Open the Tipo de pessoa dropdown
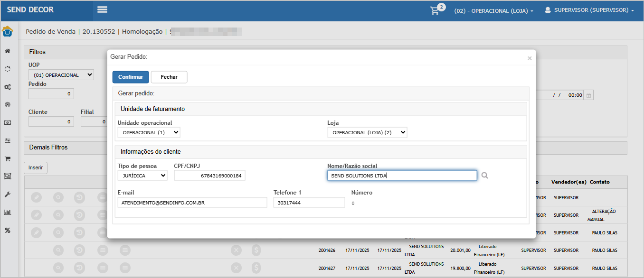 (x=142, y=176)
